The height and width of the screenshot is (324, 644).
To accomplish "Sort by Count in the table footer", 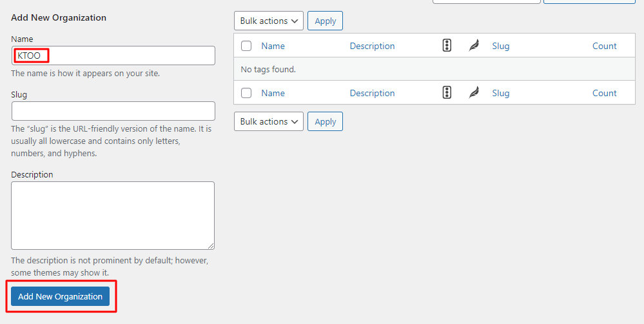I will [x=604, y=93].
